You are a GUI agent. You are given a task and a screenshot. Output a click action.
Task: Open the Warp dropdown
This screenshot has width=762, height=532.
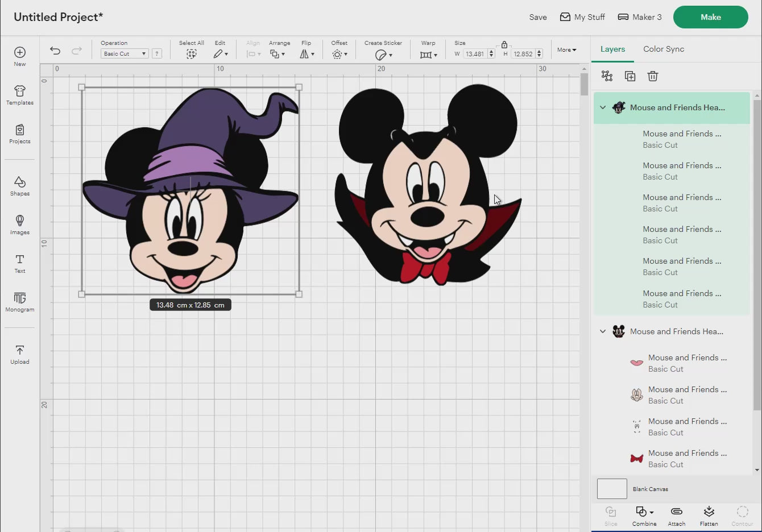click(x=429, y=55)
